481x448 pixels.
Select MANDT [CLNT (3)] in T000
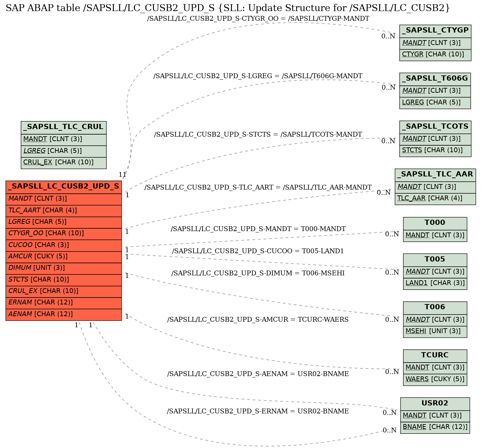[435, 235]
